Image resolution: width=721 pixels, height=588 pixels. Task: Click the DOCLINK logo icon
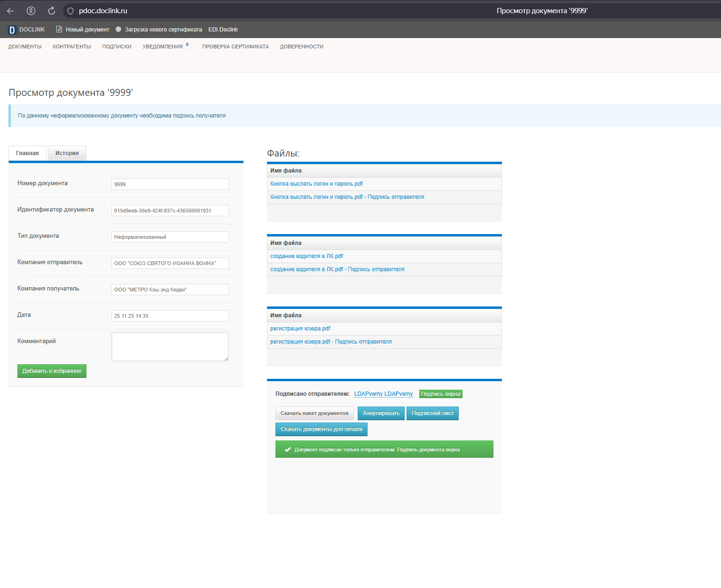(12, 30)
